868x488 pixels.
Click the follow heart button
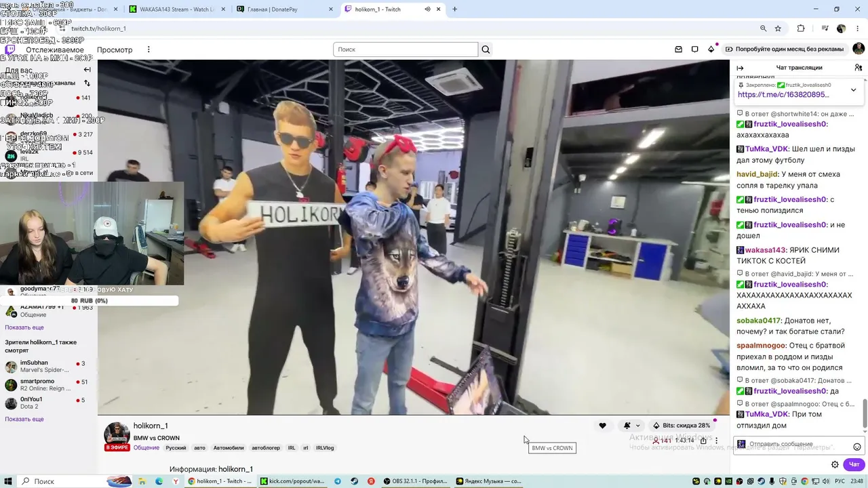[602, 426]
